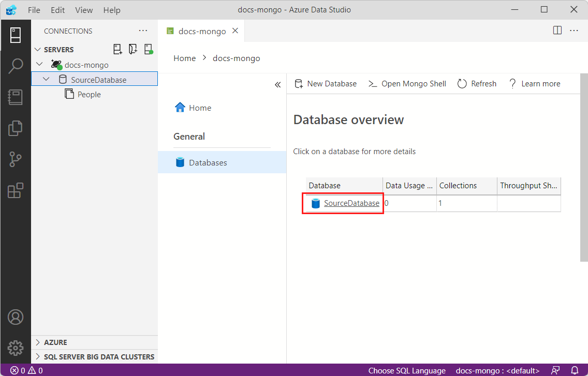Open the File menu
Image resolution: width=588 pixels, height=376 pixels.
coord(34,10)
